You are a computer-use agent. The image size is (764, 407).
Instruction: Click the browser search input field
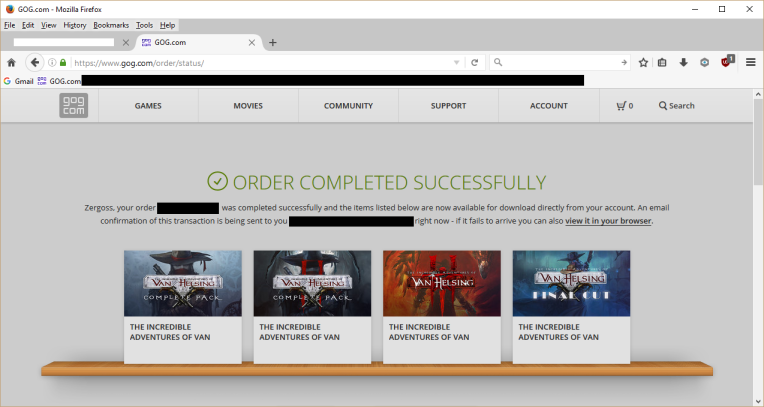(x=560, y=62)
